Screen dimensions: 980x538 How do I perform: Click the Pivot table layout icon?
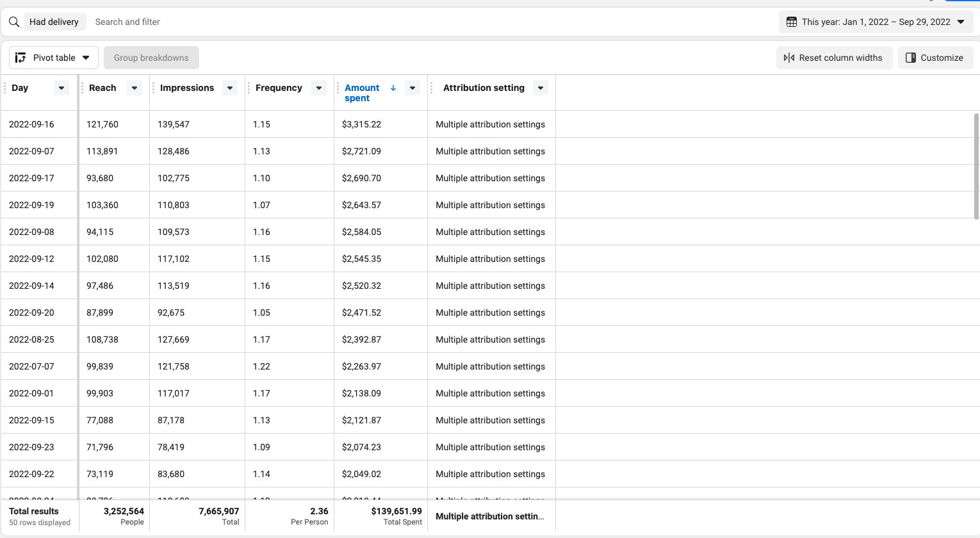[20, 58]
